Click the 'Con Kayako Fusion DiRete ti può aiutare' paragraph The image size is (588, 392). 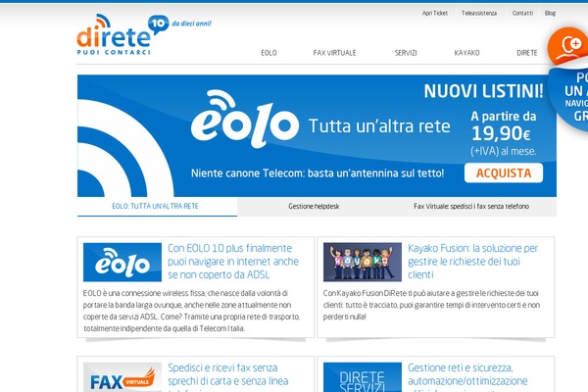(x=431, y=305)
